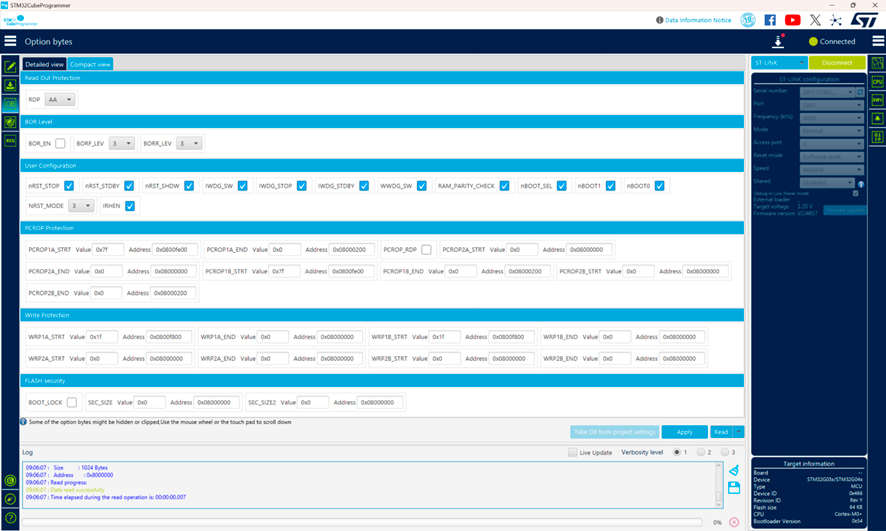Open the hamburger menu beside Option bytes
Viewport: 886px width, 531px height.
click(10, 41)
